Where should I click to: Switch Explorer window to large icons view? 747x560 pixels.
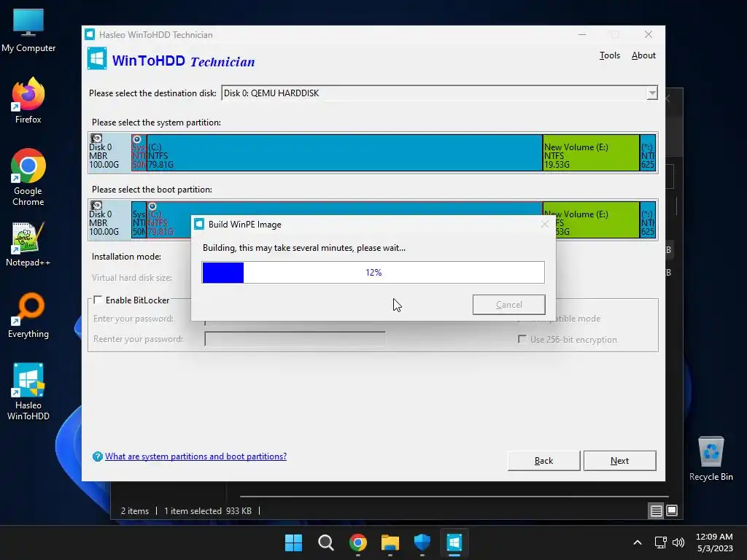[672, 511]
